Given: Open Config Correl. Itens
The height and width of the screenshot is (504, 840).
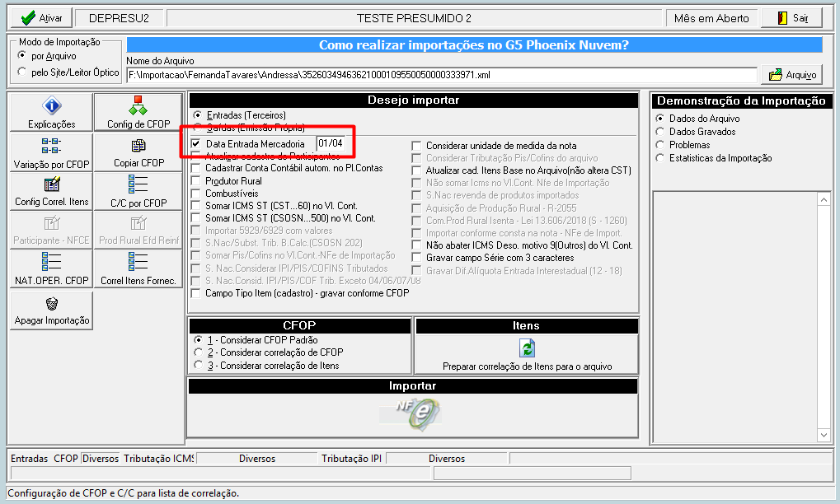Looking at the screenshot, I should coord(51,192).
